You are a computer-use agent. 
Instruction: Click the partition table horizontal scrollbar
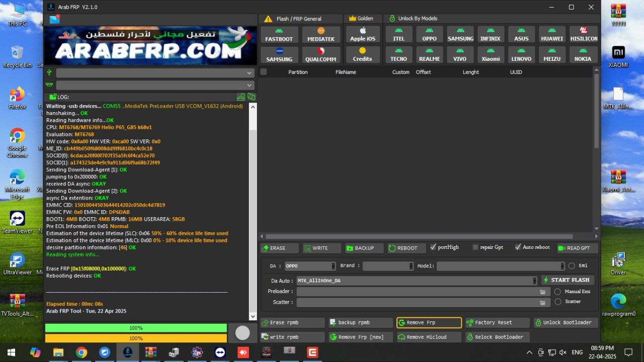[419, 236]
